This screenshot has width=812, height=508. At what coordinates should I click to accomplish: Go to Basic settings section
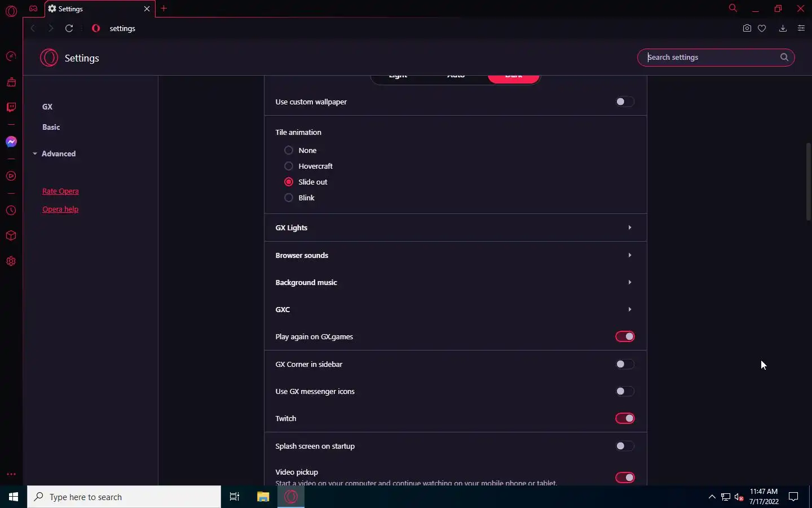(51, 127)
